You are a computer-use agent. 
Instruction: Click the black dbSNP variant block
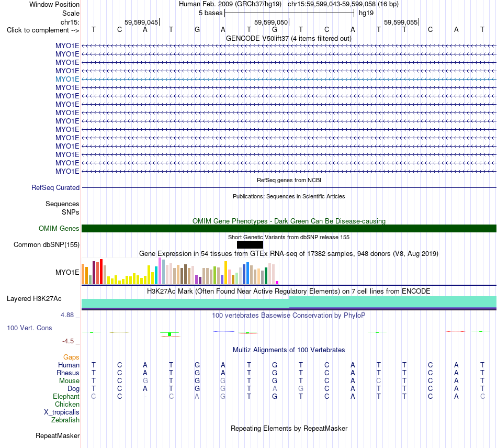pos(250,244)
